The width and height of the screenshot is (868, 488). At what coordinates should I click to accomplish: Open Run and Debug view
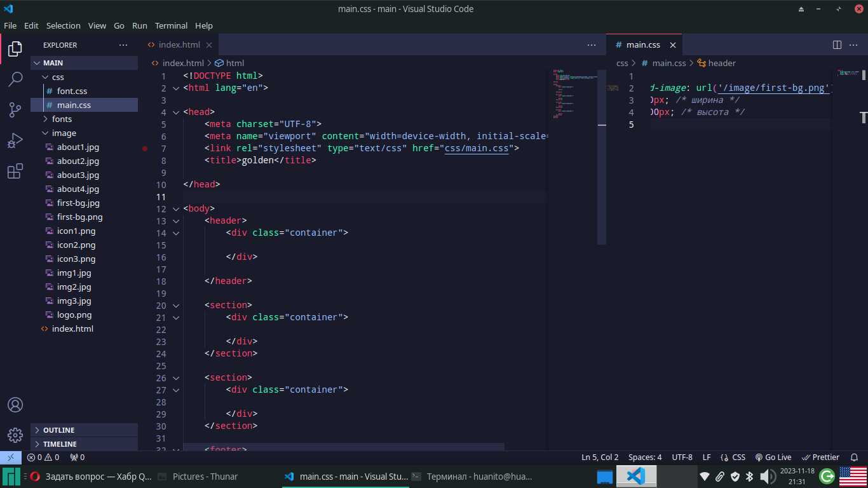click(x=15, y=140)
